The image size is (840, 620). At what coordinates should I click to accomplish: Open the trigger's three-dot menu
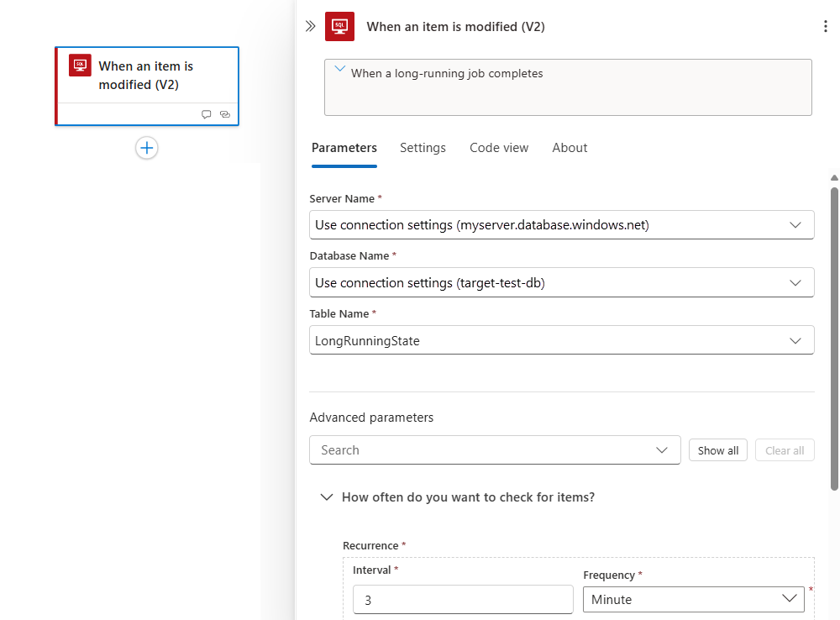click(826, 26)
